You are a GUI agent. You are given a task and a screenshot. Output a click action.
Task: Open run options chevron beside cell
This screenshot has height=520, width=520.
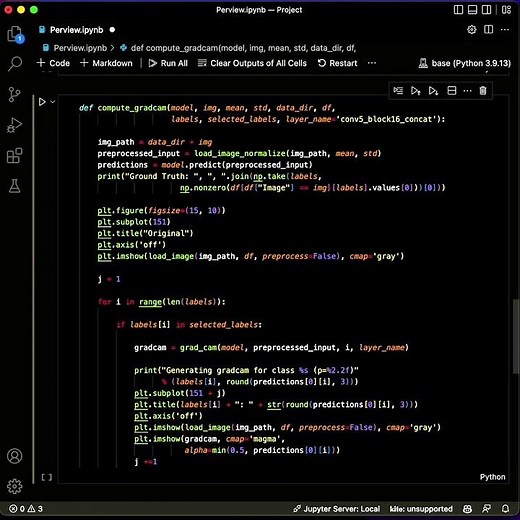[52, 102]
